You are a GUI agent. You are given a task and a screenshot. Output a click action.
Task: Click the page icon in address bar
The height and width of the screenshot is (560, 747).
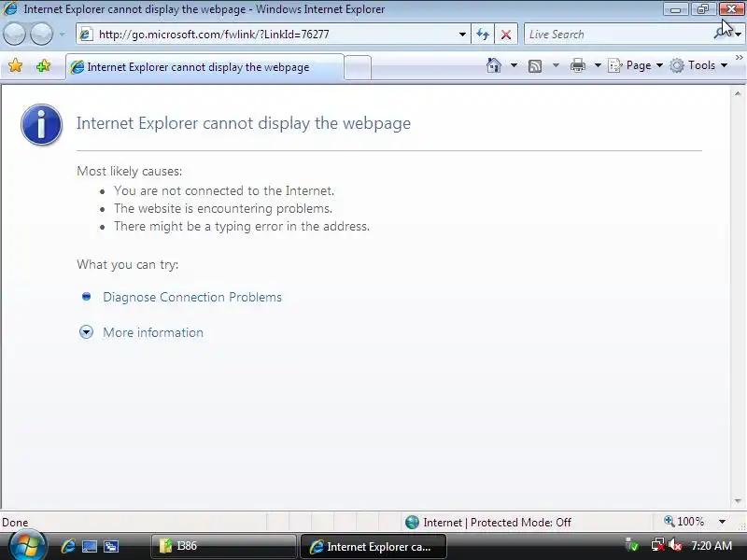pyautogui.click(x=86, y=35)
